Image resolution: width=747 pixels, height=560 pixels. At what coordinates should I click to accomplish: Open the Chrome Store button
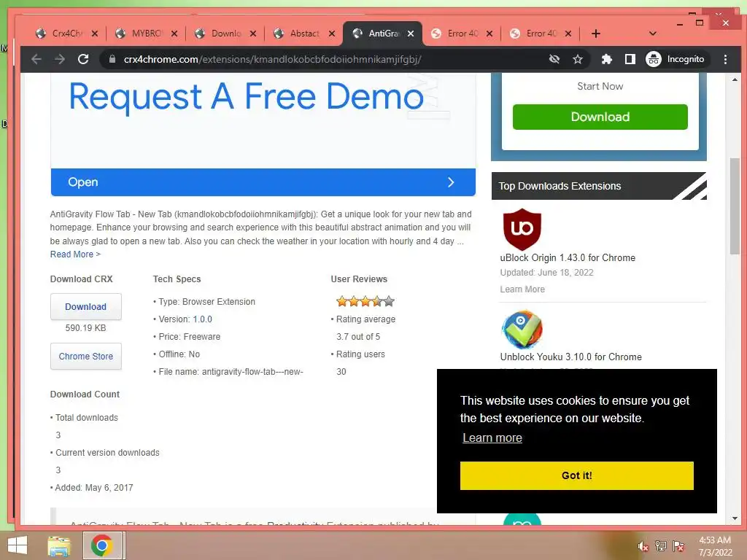pyautogui.click(x=86, y=356)
